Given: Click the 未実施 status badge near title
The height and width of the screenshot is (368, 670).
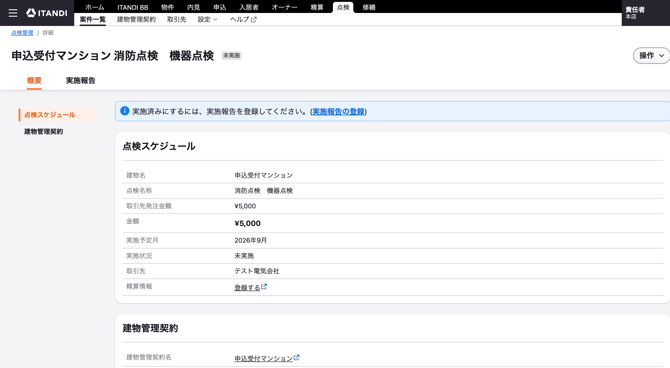Looking at the screenshot, I should 231,56.
